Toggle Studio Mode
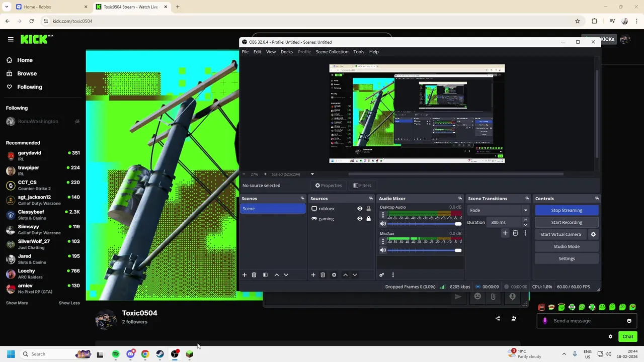Screen dimensions: 644x362 click(x=567, y=246)
